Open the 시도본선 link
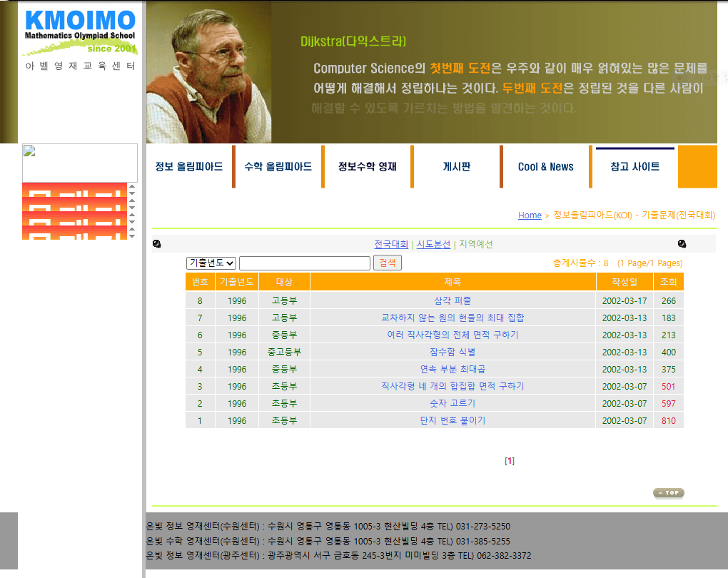Image resolution: width=728 pixels, height=578 pixels. [x=433, y=244]
